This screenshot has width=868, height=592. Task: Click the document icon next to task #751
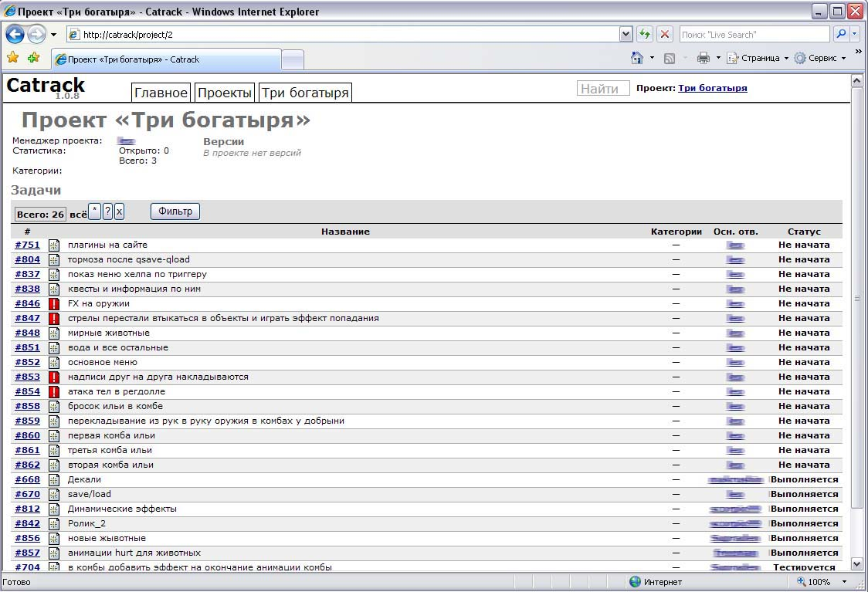point(54,245)
